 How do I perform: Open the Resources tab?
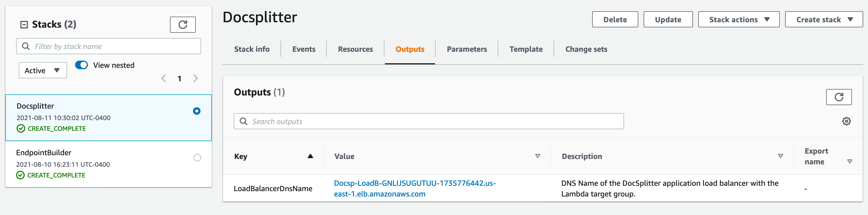355,49
